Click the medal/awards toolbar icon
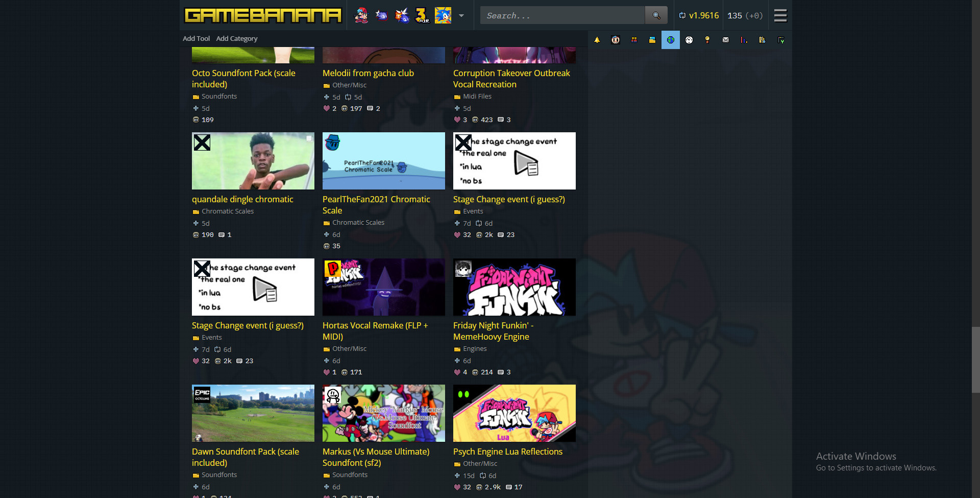 tap(707, 40)
